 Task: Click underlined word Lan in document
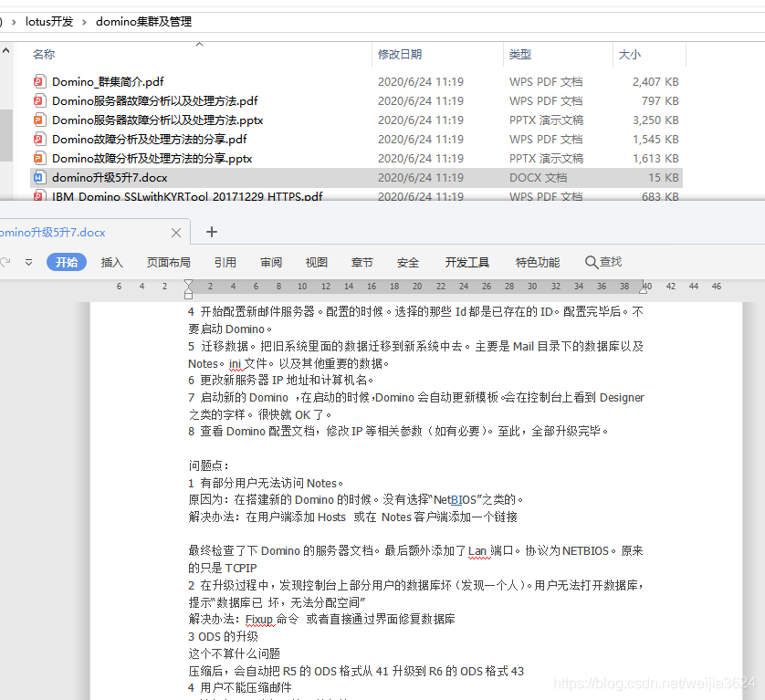coord(477,550)
